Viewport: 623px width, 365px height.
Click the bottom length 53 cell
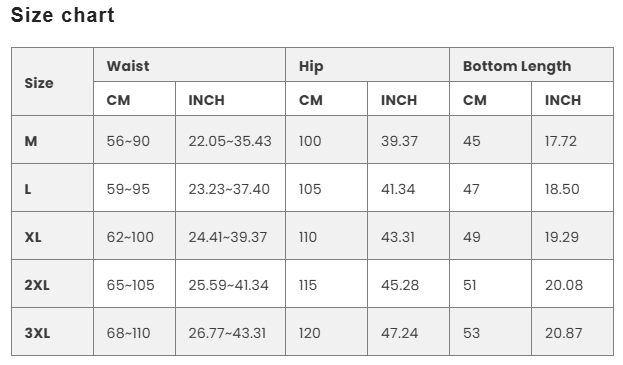coord(490,332)
